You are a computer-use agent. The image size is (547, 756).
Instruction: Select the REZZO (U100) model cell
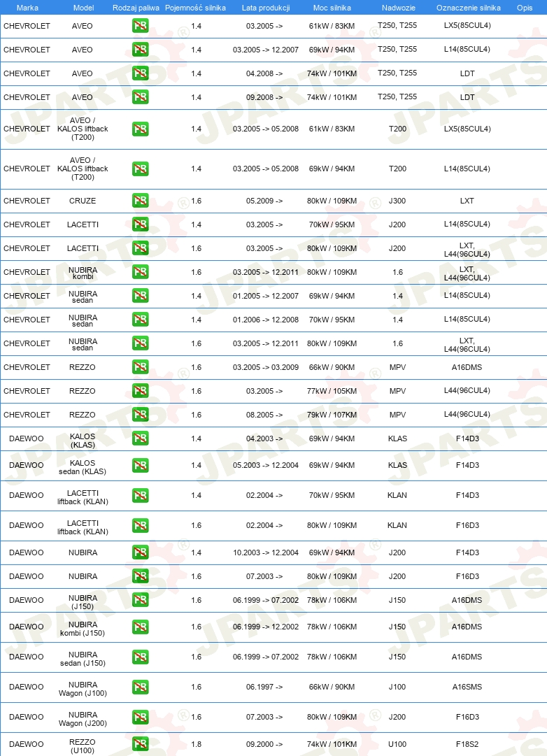tap(83, 746)
